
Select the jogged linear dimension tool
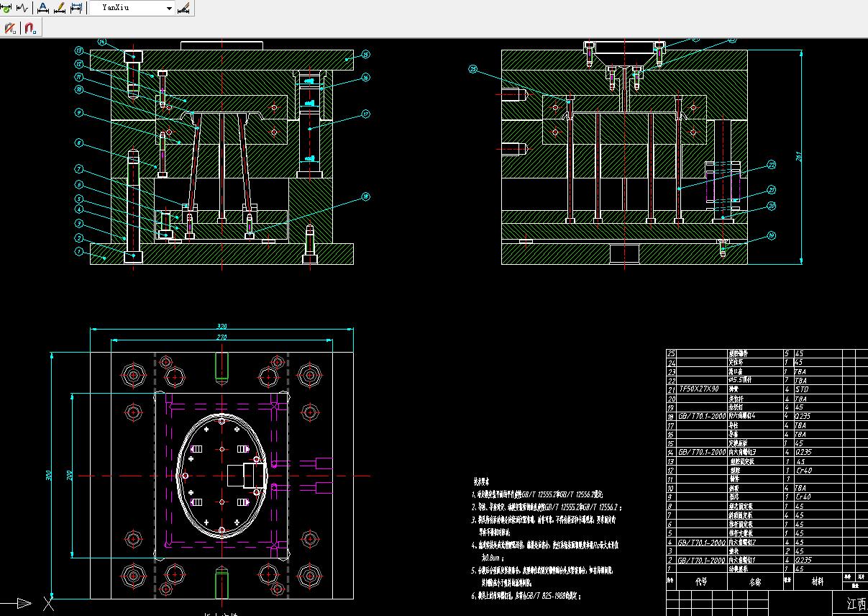click(x=23, y=8)
